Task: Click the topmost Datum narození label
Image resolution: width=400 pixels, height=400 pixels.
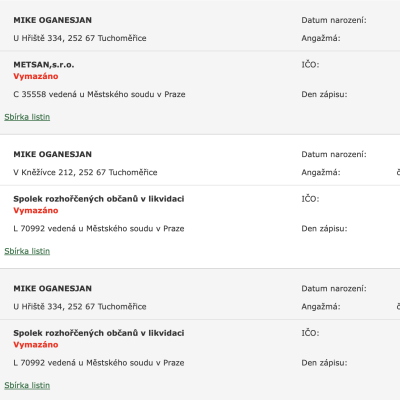Action: pyautogui.click(x=334, y=20)
